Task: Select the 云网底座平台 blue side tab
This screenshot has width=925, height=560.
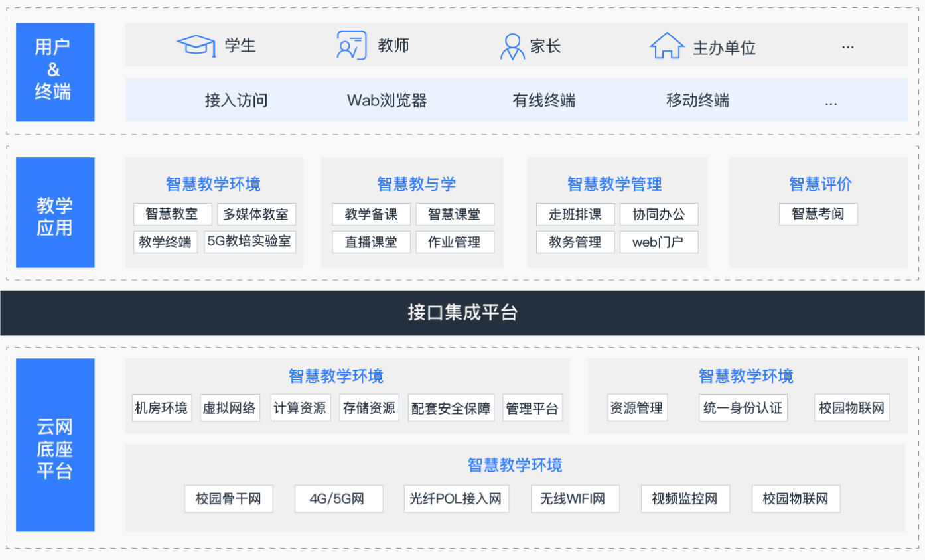Action: pos(55,445)
